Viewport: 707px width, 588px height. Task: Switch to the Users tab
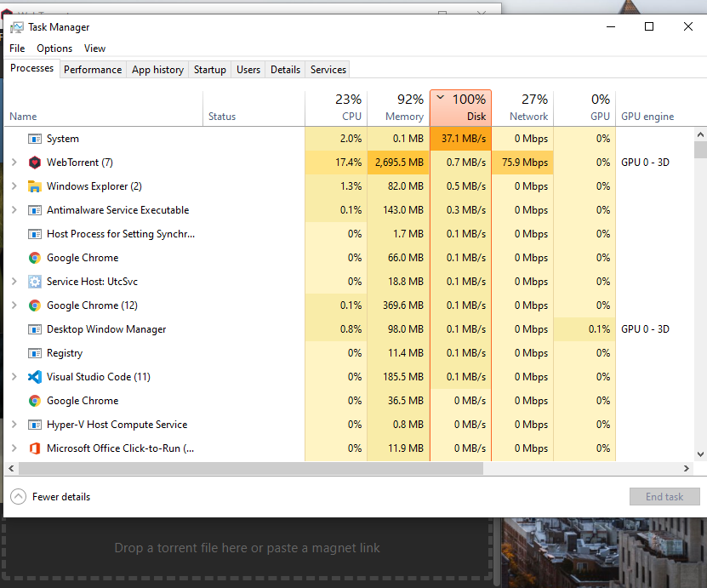coord(248,70)
